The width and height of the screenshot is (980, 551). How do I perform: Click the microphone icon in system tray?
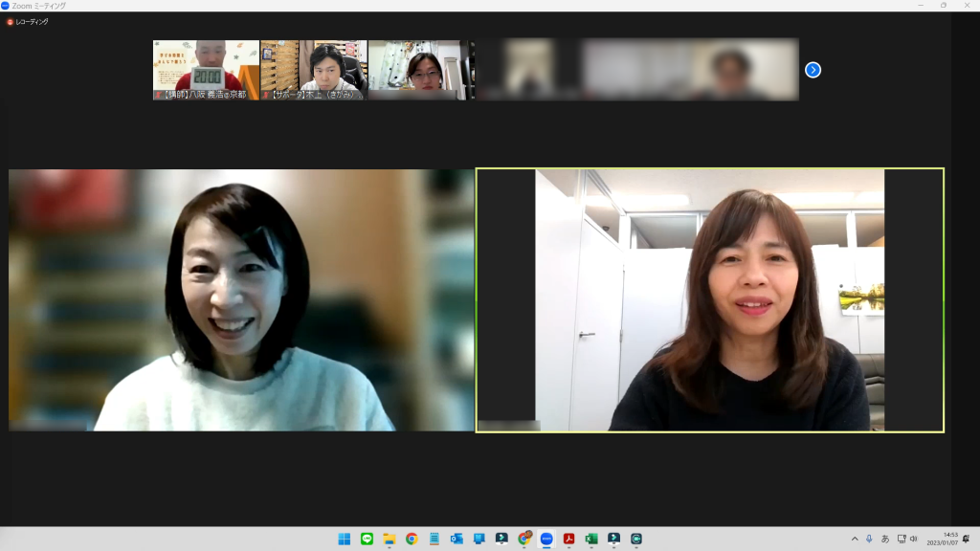869,539
